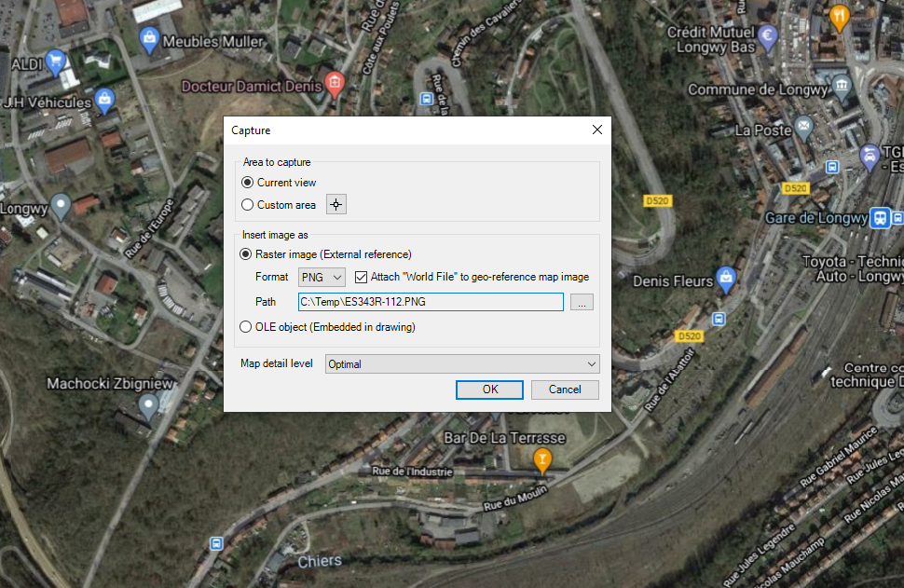Viewport: 904px width, 588px height.
Task: Expand the Map detail level dropdown
Action: pos(462,364)
